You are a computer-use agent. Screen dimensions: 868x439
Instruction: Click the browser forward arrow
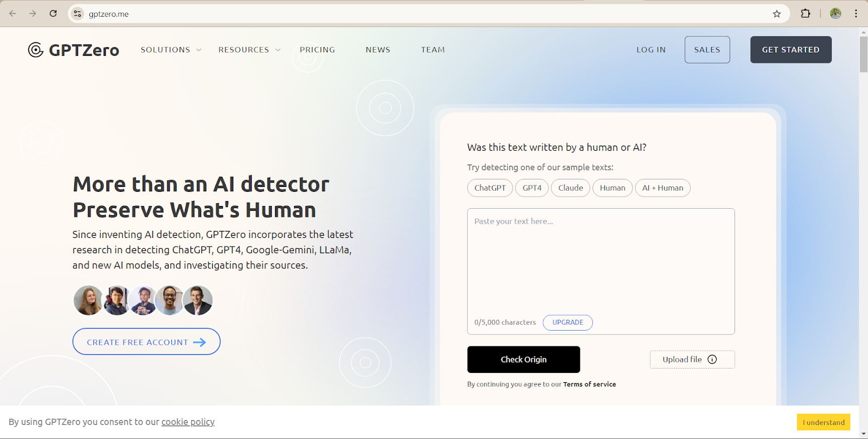pyautogui.click(x=33, y=14)
